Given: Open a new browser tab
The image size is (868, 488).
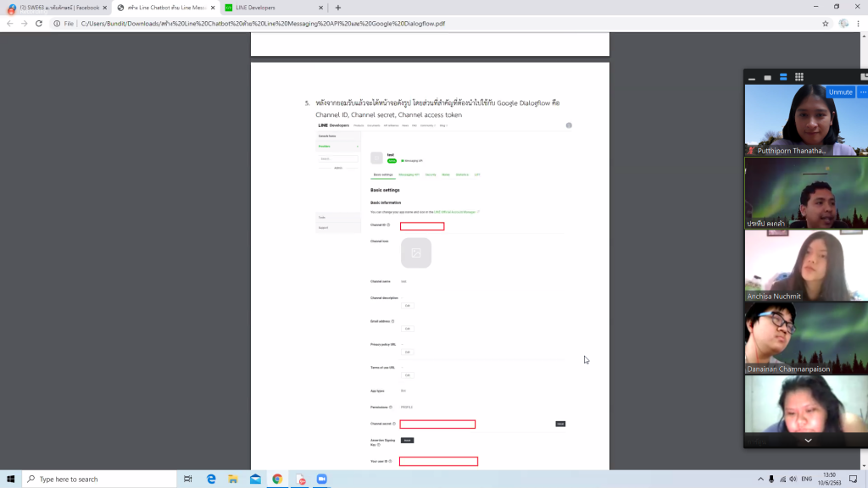Looking at the screenshot, I should click(x=338, y=8).
